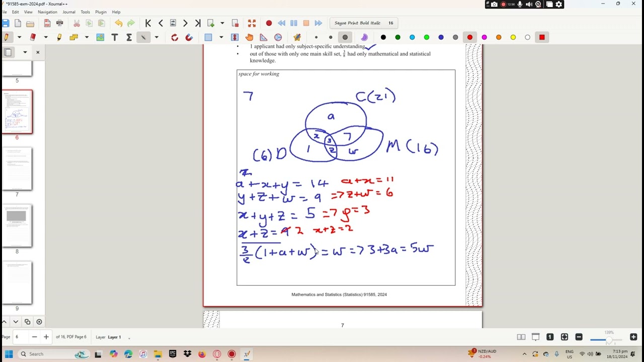Screen dimensions: 644x362
Task: Open eraser options dropdown arrow
Action: pyautogui.click(x=46, y=37)
